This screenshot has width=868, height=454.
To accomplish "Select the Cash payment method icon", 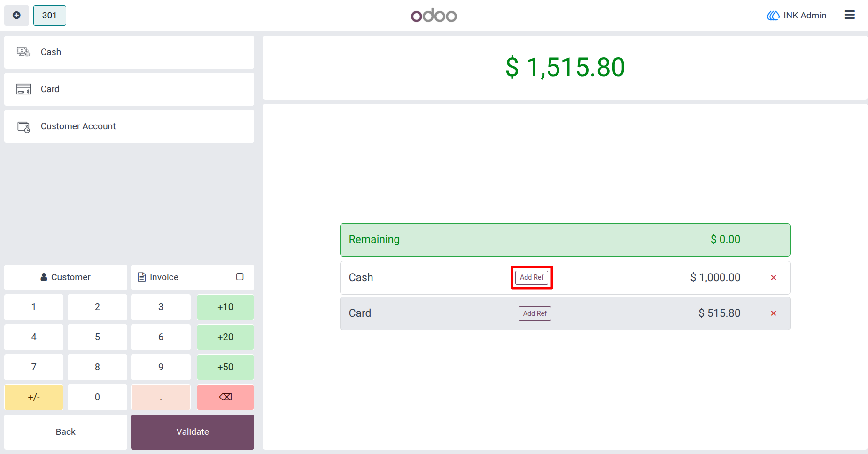I will 23,52.
